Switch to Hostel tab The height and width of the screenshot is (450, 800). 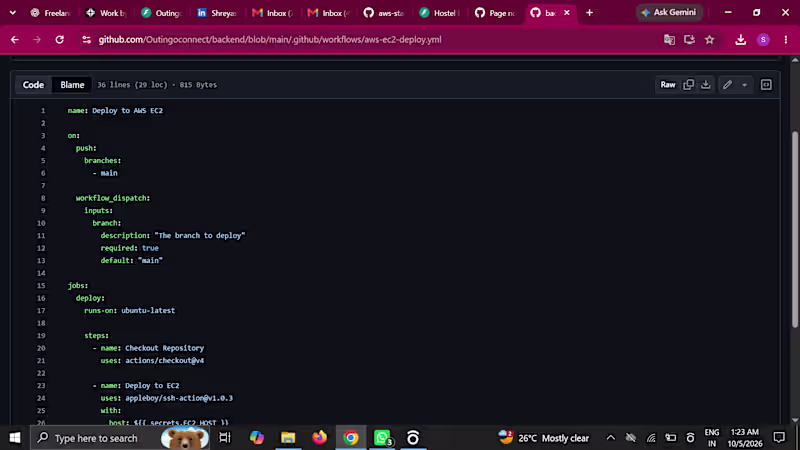click(439, 13)
